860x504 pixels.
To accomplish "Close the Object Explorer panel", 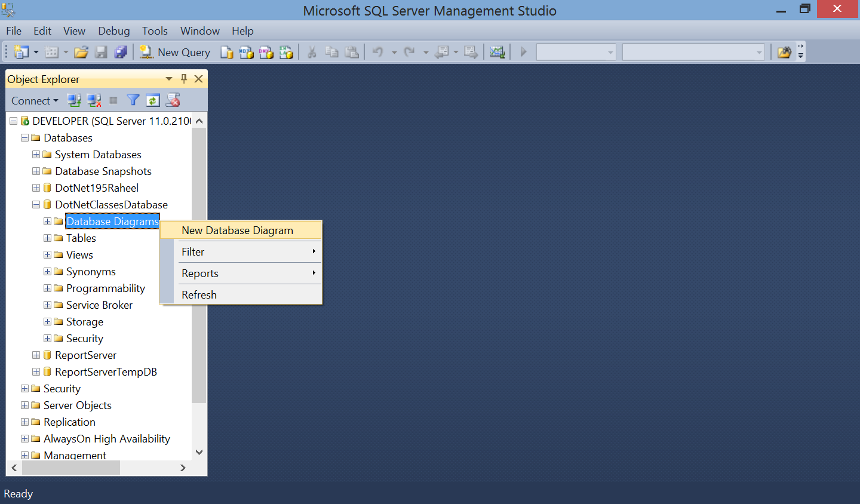I will click(199, 79).
